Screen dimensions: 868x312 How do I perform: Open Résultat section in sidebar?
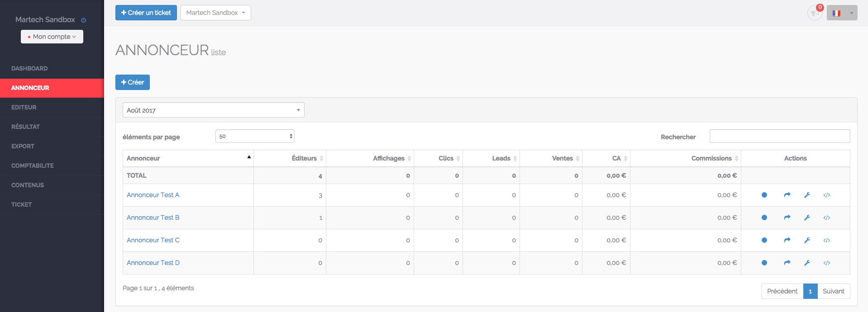pos(52,127)
